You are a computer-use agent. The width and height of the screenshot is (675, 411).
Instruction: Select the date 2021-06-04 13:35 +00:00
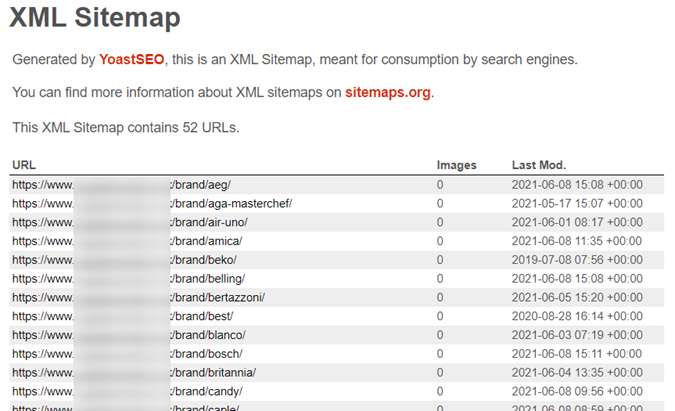[x=577, y=373]
